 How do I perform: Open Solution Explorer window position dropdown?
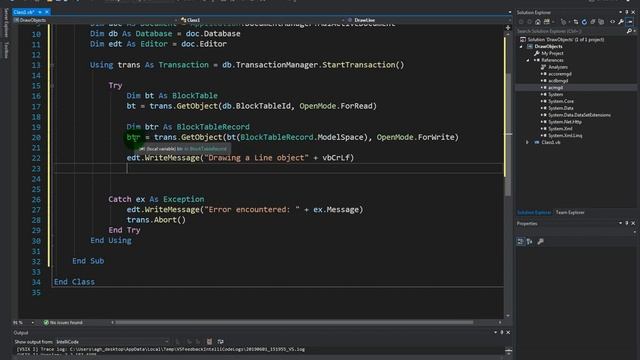620,13
